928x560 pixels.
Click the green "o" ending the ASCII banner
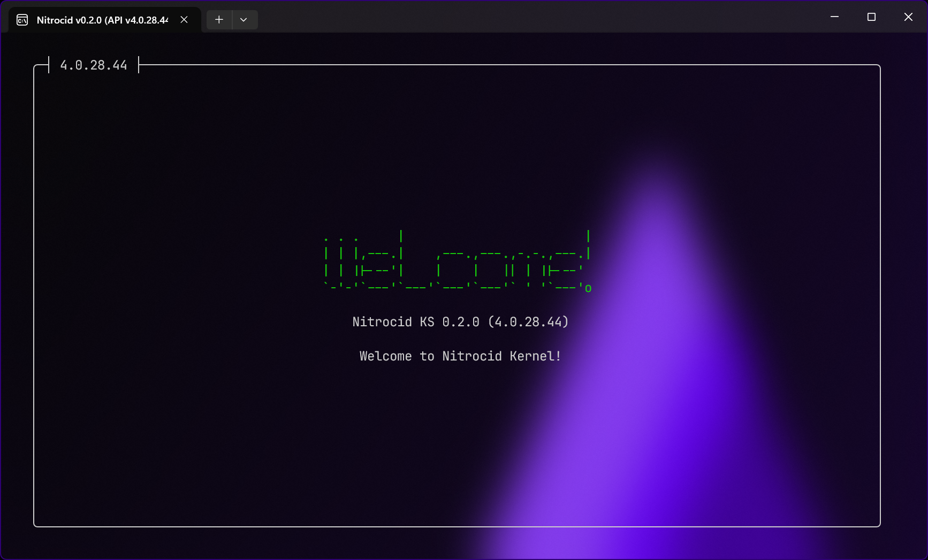click(x=588, y=289)
